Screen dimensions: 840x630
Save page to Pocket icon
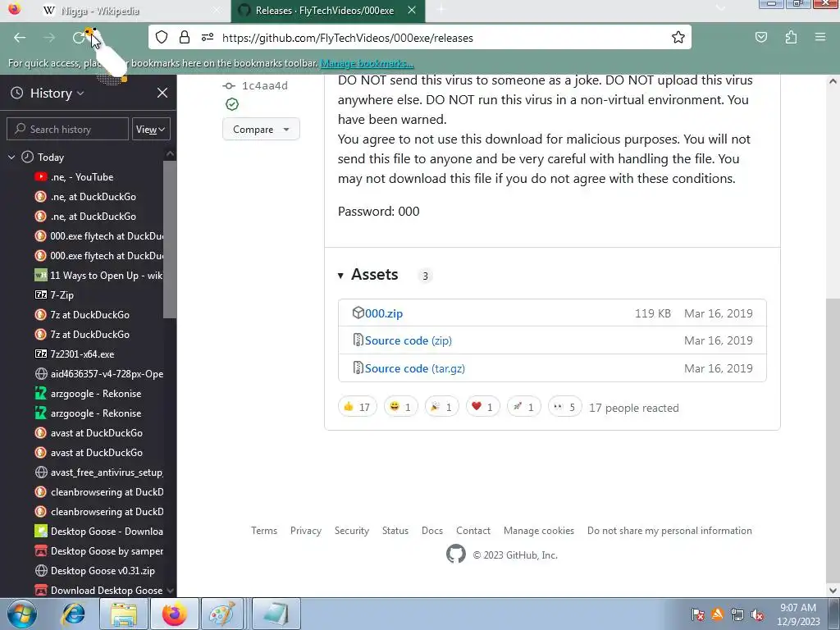pyautogui.click(x=761, y=38)
